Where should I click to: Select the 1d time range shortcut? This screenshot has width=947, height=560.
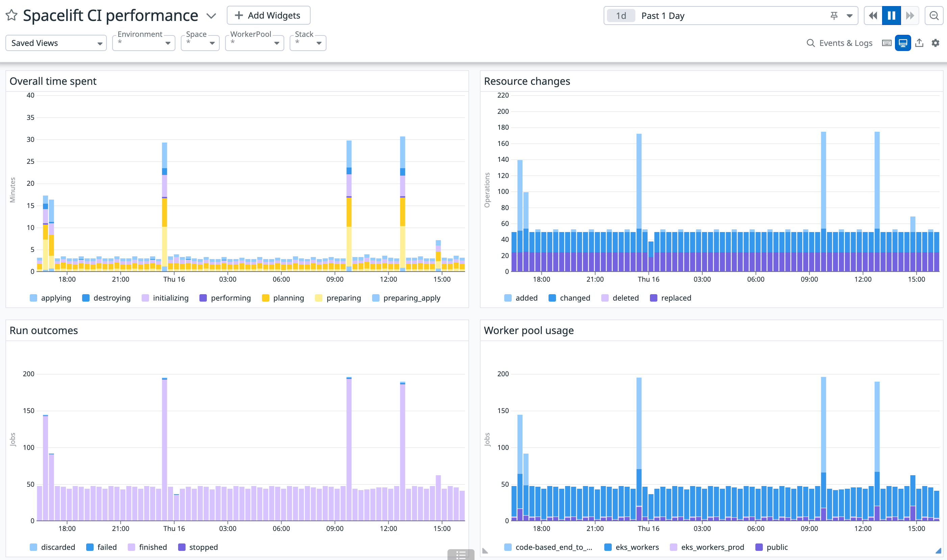pyautogui.click(x=621, y=16)
